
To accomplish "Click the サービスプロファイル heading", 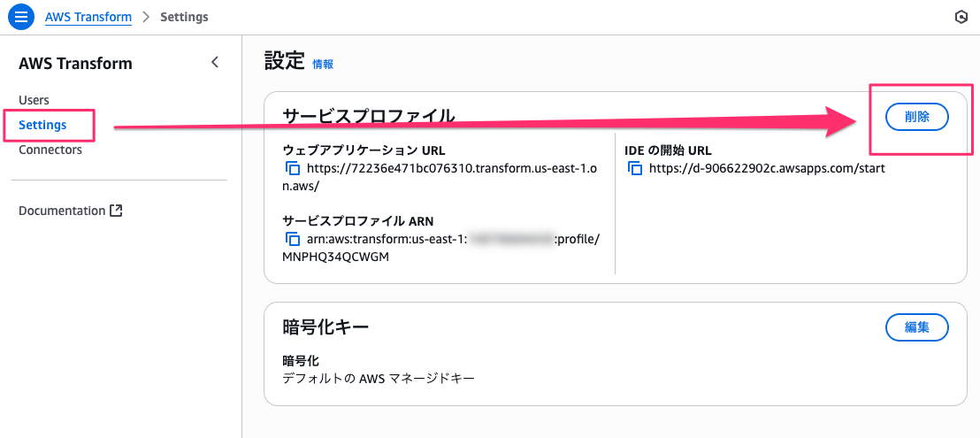I will (x=369, y=116).
